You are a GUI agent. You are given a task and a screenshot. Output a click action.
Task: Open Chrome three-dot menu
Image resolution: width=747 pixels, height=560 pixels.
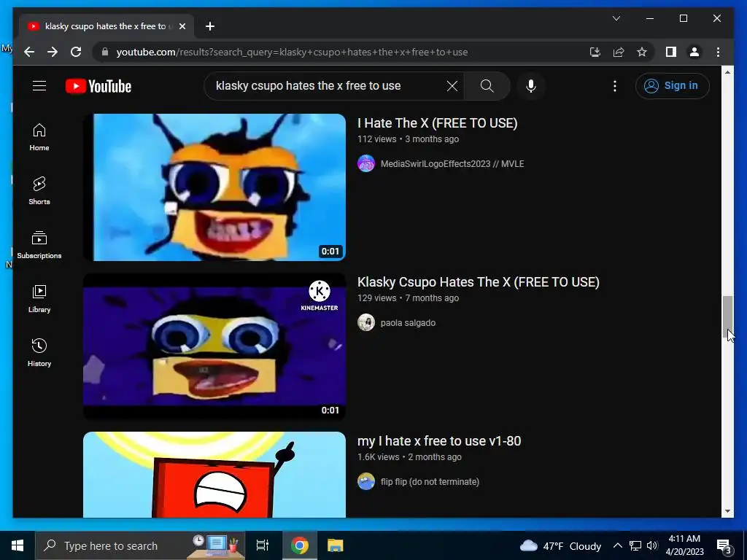(718, 52)
